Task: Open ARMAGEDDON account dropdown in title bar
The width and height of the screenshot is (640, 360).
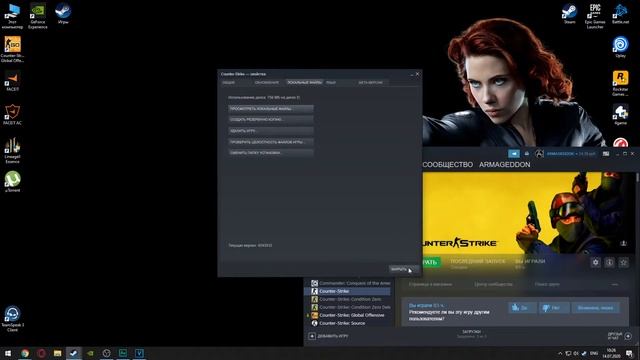Action: (x=571, y=153)
